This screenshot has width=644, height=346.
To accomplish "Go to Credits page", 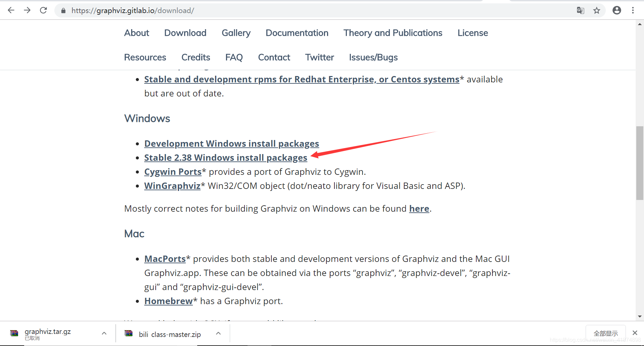I will click(196, 57).
